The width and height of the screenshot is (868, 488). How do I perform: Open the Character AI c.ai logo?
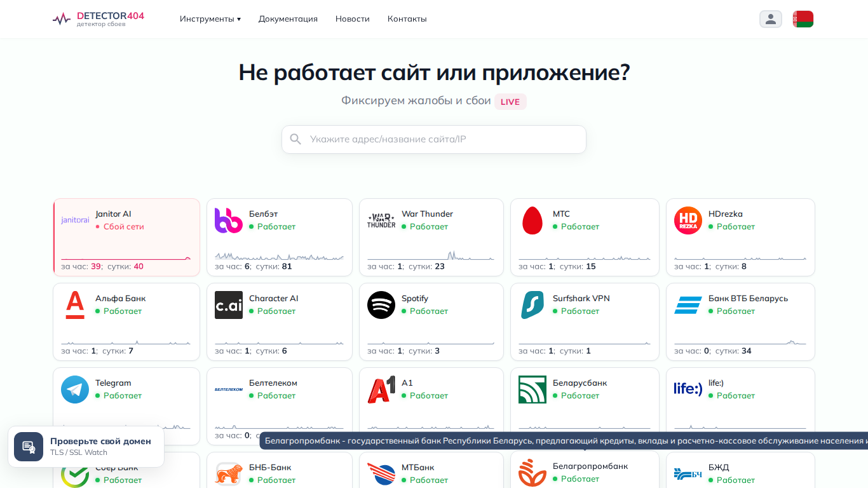click(229, 305)
